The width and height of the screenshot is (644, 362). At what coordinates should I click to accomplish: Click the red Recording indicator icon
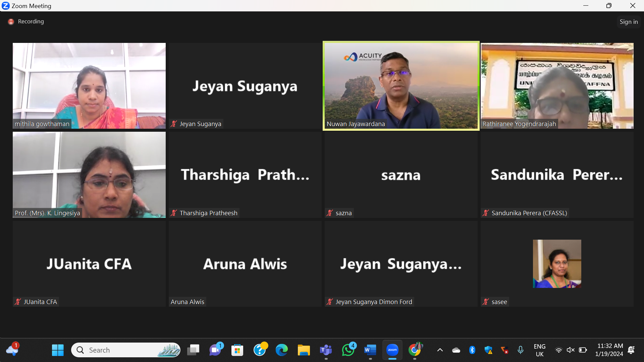click(11, 22)
